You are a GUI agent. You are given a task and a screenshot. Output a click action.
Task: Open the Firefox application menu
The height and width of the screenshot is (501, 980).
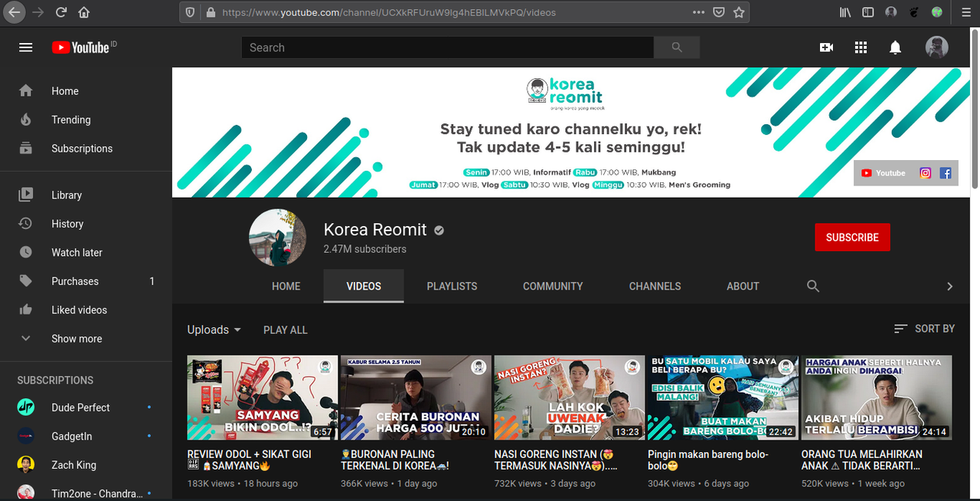[965, 12]
